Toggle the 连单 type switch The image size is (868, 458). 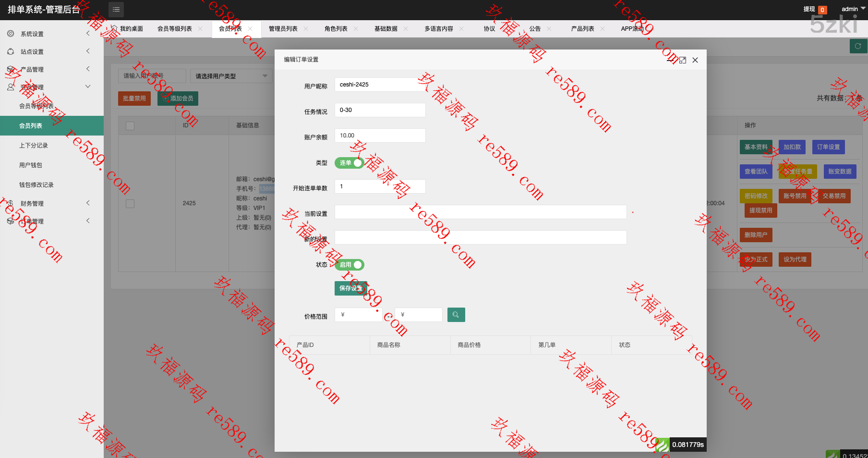pyautogui.click(x=349, y=163)
